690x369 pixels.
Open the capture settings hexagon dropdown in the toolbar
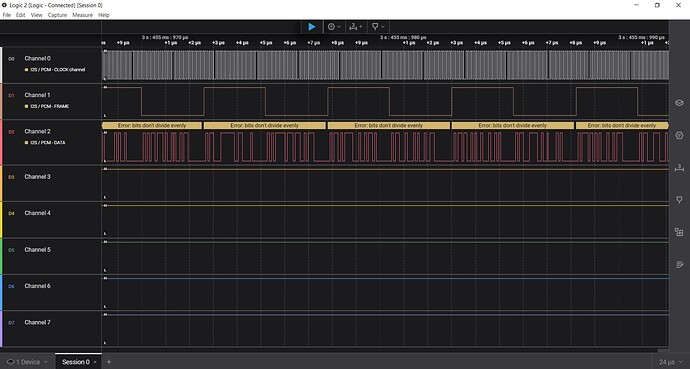point(334,27)
